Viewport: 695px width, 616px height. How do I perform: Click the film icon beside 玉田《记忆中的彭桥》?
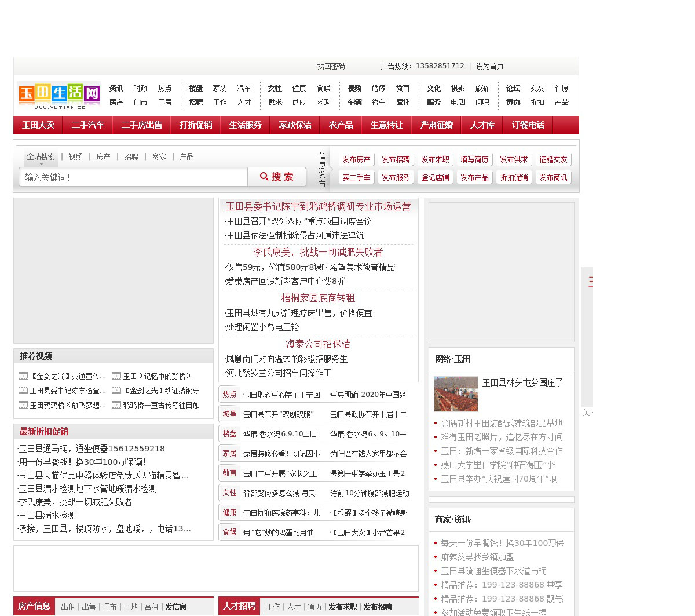[x=116, y=376]
